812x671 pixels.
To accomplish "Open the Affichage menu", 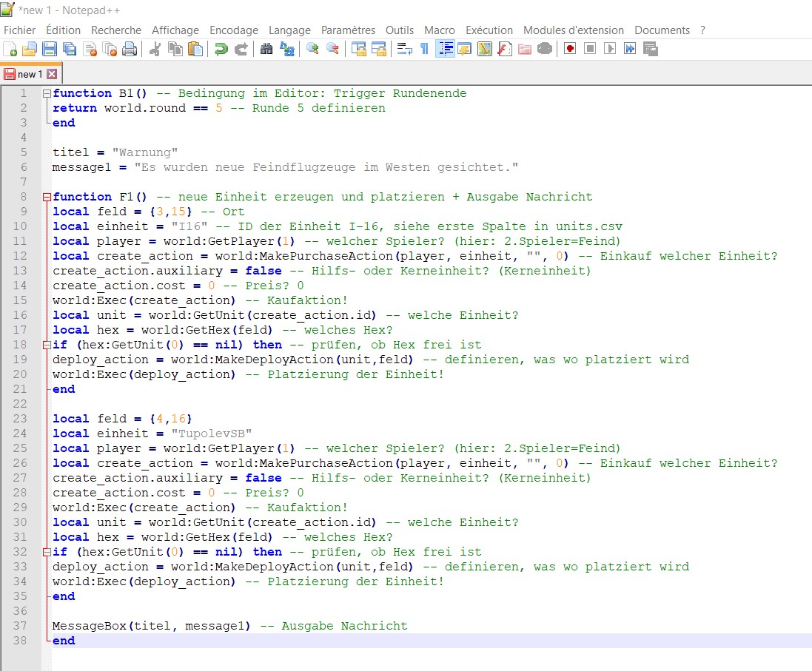I will tap(175, 30).
